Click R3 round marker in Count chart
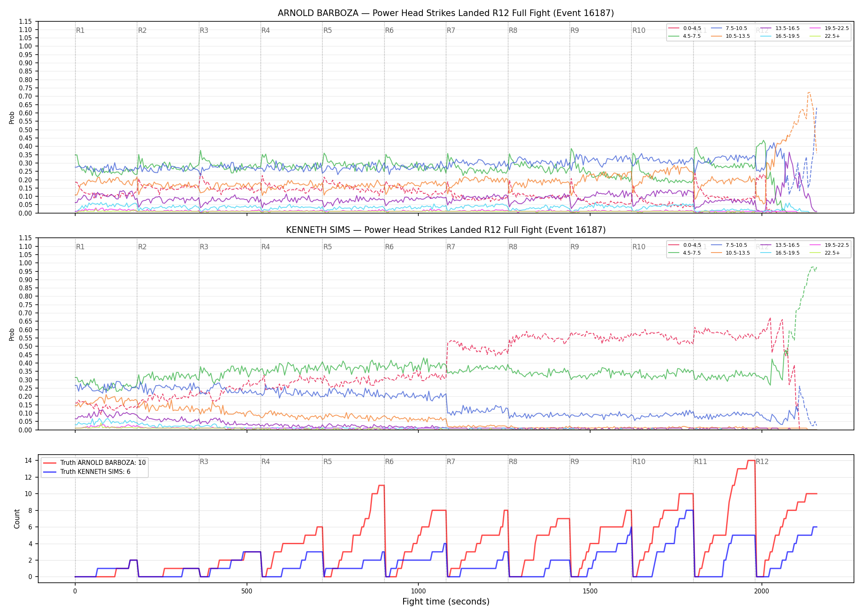 tap(204, 462)
